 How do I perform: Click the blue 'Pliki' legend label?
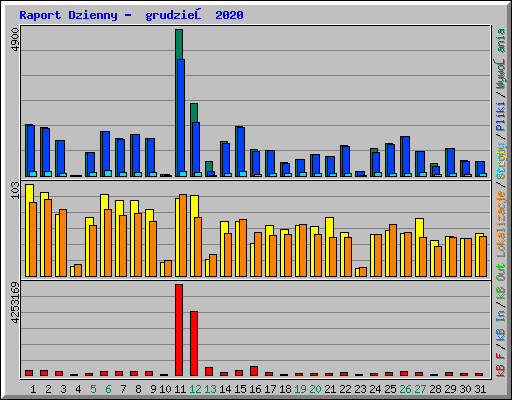501,116
